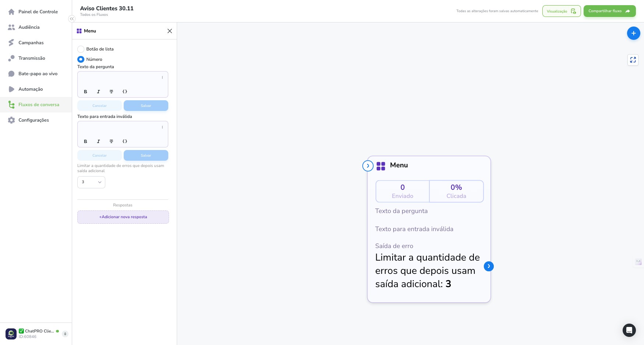Go to Audiência section
The image size is (644, 345).
click(x=29, y=27)
